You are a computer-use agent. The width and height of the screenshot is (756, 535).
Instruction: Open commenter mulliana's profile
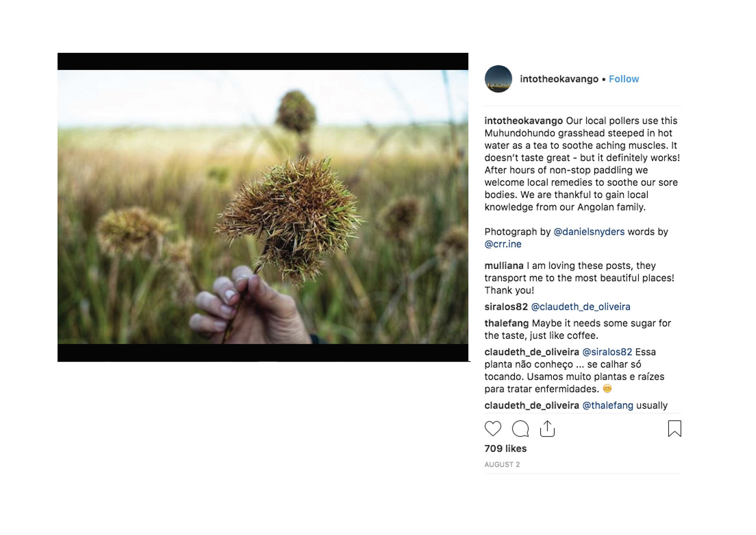click(x=504, y=266)
